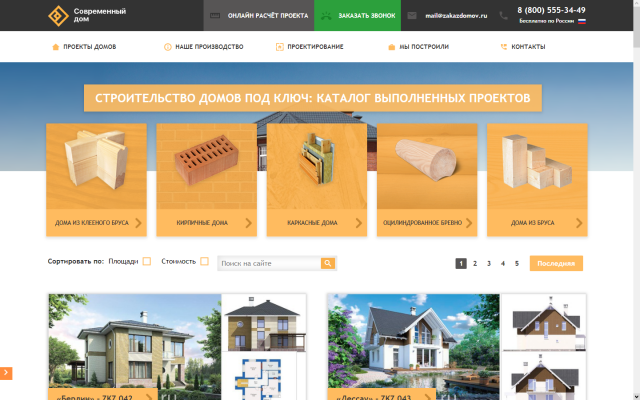Click the blueprint icon beside Проектирование
This screenshot has width=640, height=400.
point(280,47)
